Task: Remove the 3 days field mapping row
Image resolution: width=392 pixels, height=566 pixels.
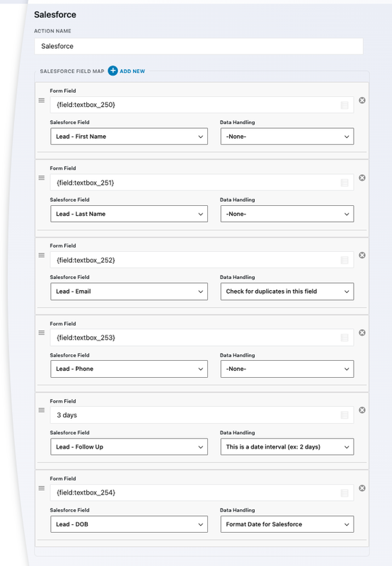Action: tap(362, 410)
